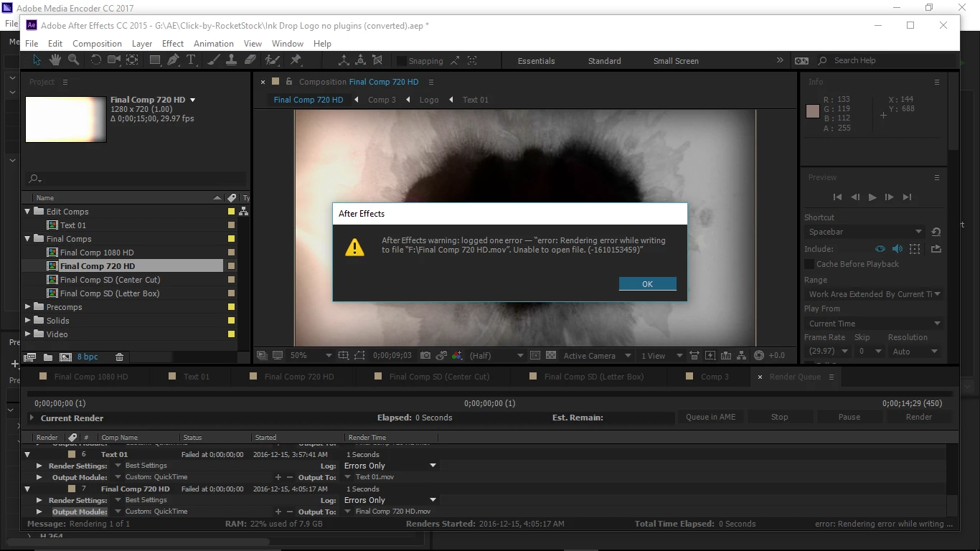Select the Pan Behind anchor point tool
Image resolution: width=980 pixels, height=551 pixels.
pos(132,60)
